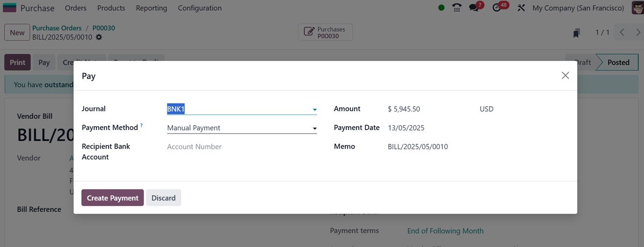This screenshot has height=247, width=644.
Task: Click the Purchase app home icon
Action: point(10,8)
